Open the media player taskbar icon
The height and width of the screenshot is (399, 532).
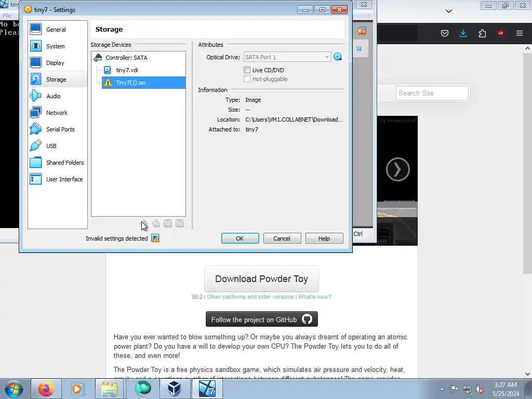click(77, 389)
